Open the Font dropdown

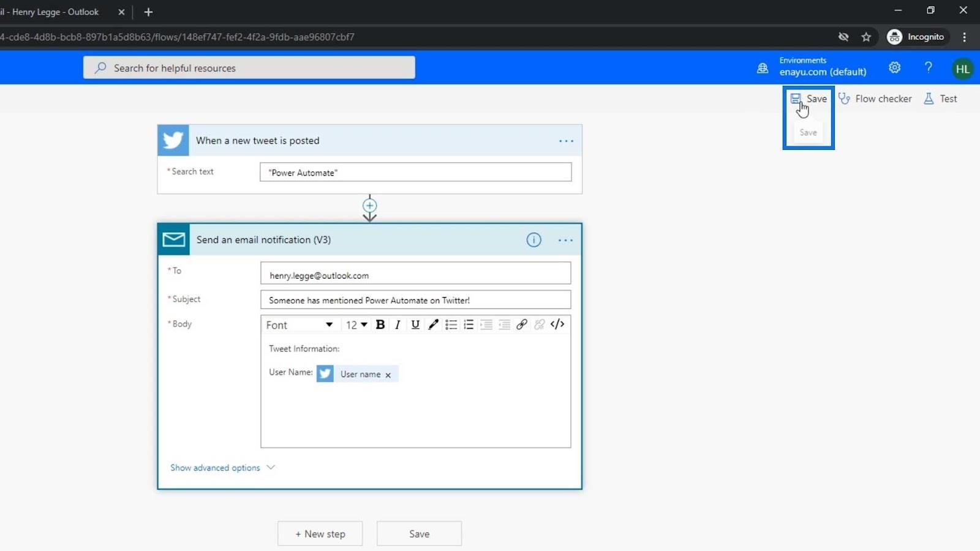(300, 325)
